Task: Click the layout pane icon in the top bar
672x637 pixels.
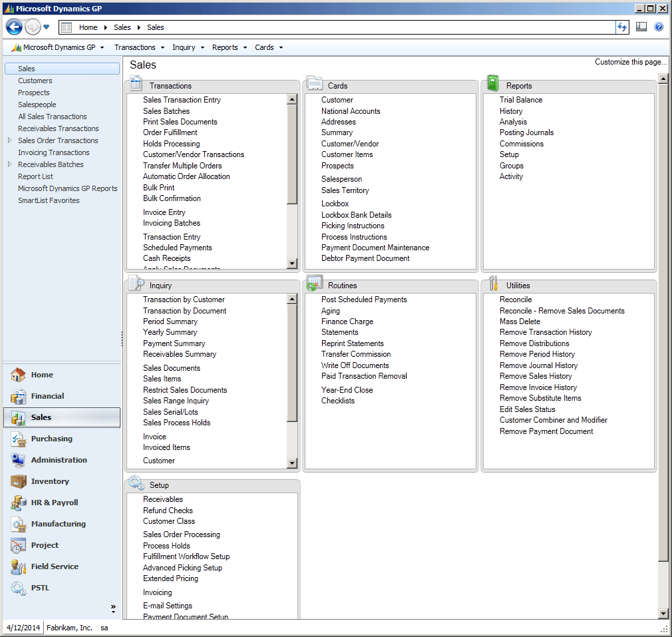Action: click(641, 27)
